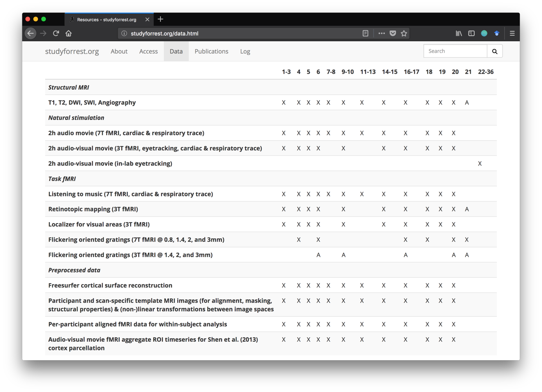
Task: Click the '1-3' column header
Action: coord(286,72)
